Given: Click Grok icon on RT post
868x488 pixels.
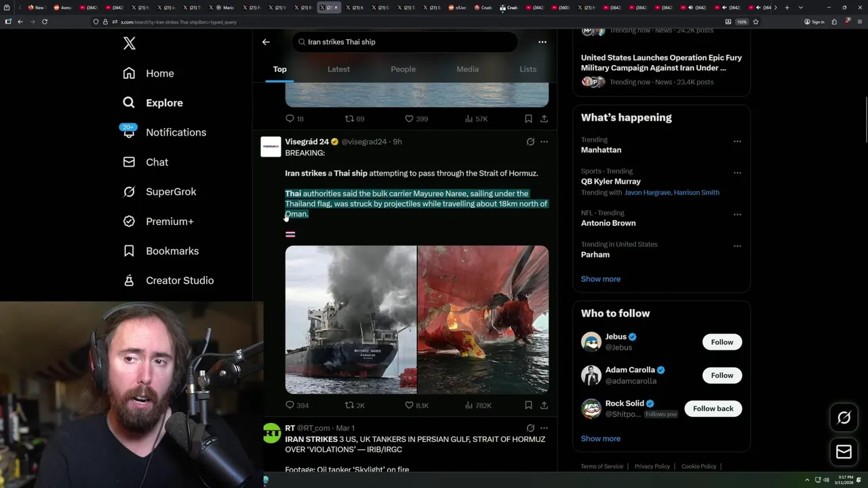Looking at the screenshot, I should click(530, 428).
